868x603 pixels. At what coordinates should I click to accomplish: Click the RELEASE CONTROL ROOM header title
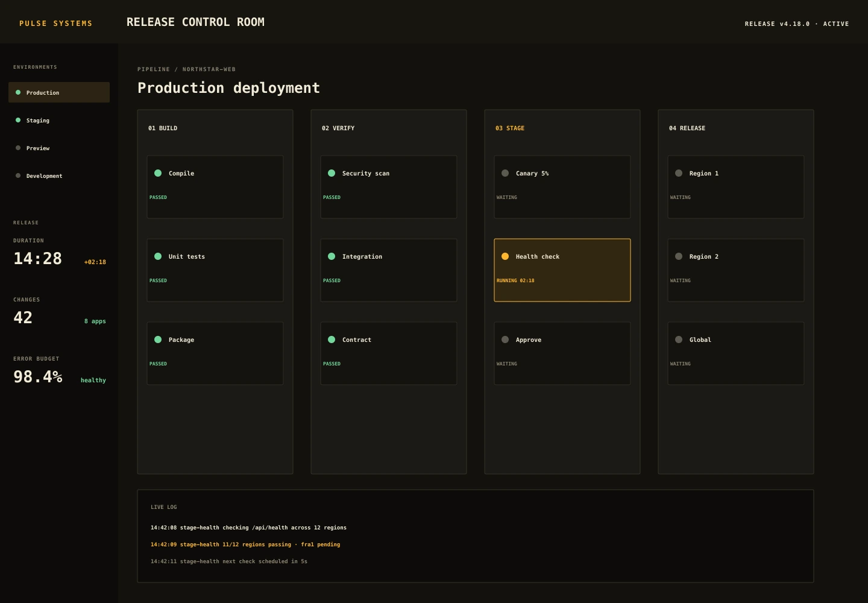coord(195,22)
